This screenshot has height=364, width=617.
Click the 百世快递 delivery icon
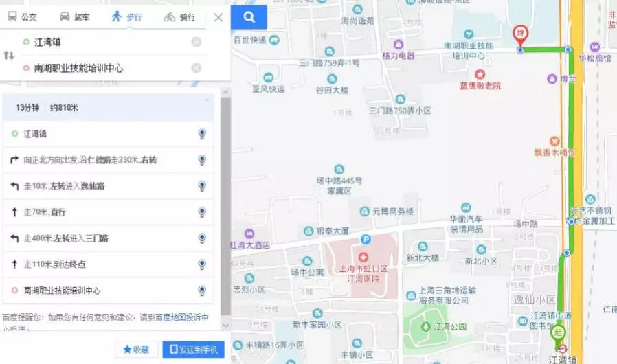pos(274,40)
